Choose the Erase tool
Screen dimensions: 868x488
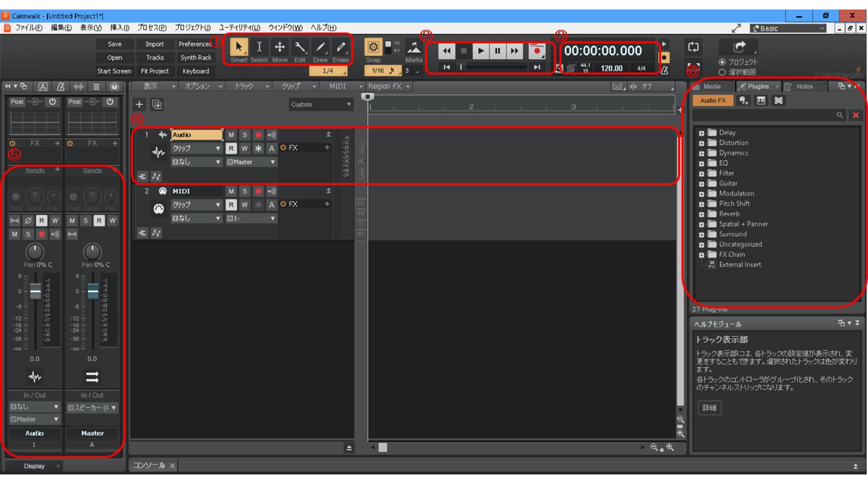(340, 47)
